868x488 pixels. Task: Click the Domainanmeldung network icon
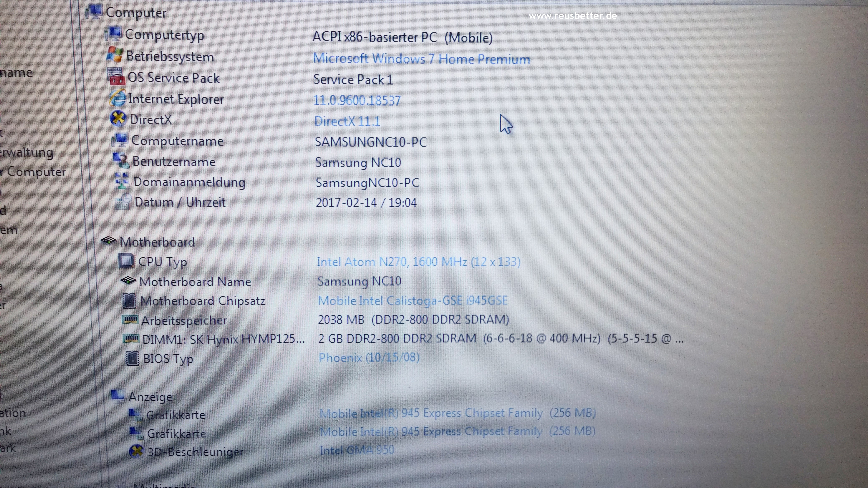click(122, 181)
